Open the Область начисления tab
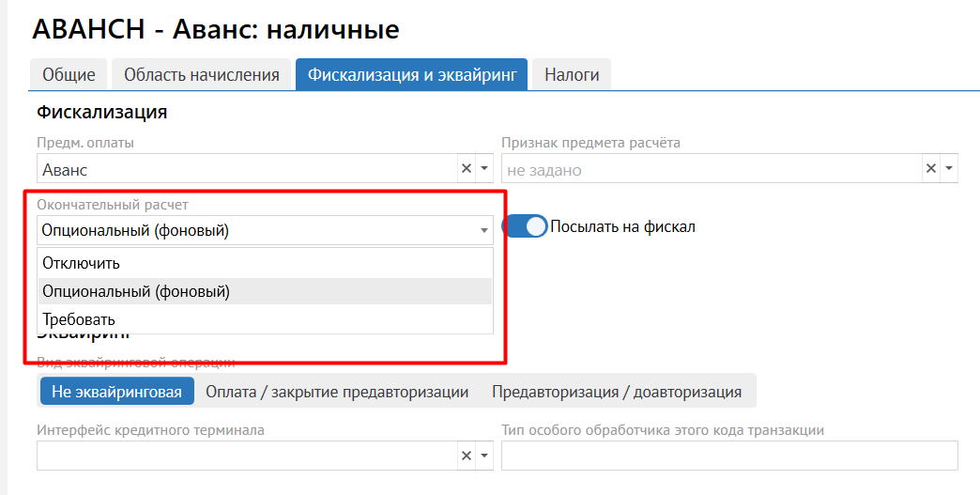Screen dimensions: 980x495 [202, 75]
